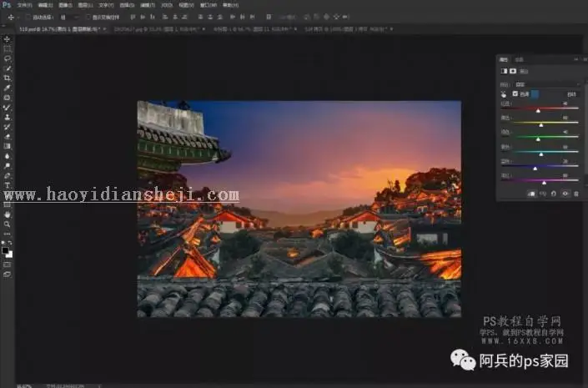This screenshot has width=588, height=388.
Task: Click the layer mask icon in Properties
Action: [x=513, y=71]
